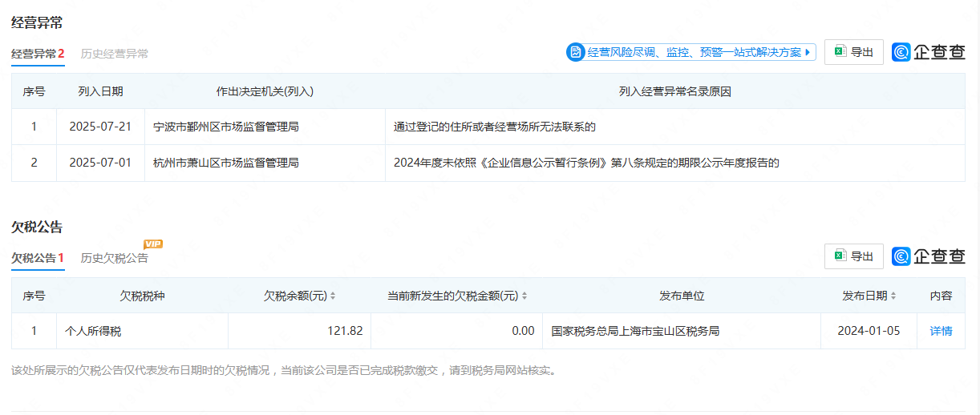Open the 经营异常 tab

(38, 54)
